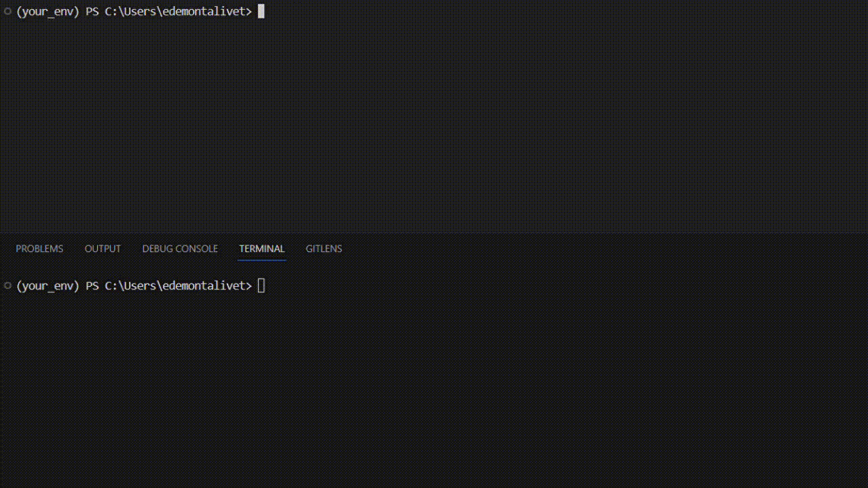Click the upper terminal prompt cursor
The image size is (868, 488).
(261, 12)
